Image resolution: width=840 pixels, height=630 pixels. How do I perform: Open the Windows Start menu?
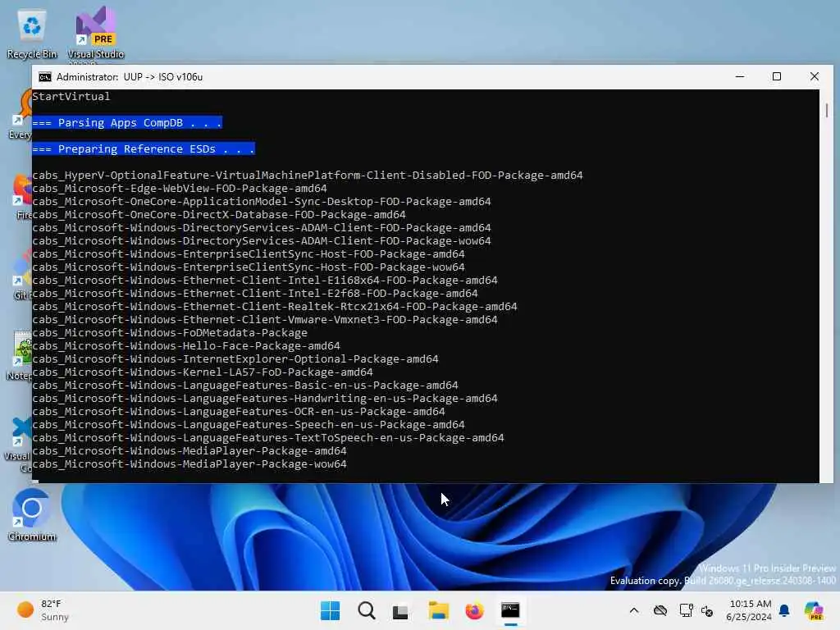tap(330, 610)
